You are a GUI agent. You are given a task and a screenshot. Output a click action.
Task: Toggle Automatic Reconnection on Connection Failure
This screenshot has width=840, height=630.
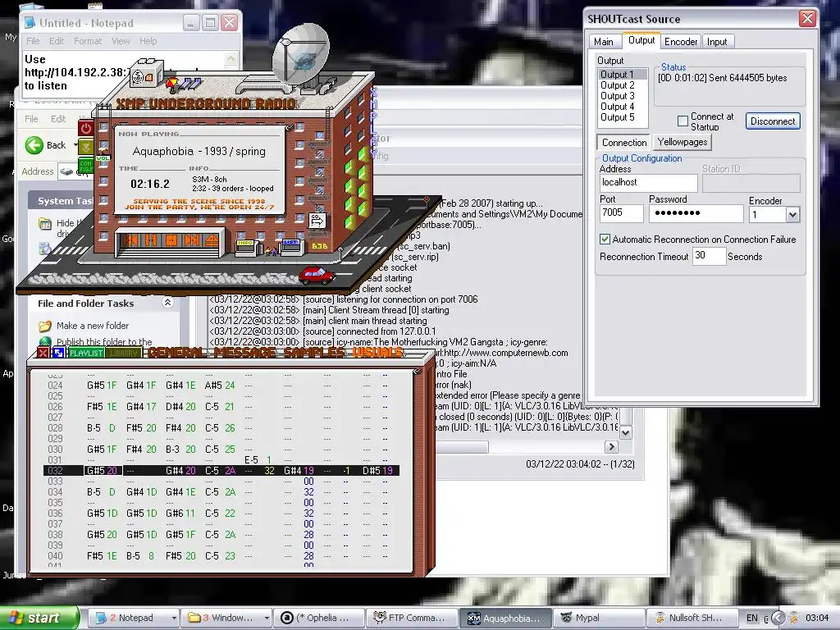tap(605, 240)
